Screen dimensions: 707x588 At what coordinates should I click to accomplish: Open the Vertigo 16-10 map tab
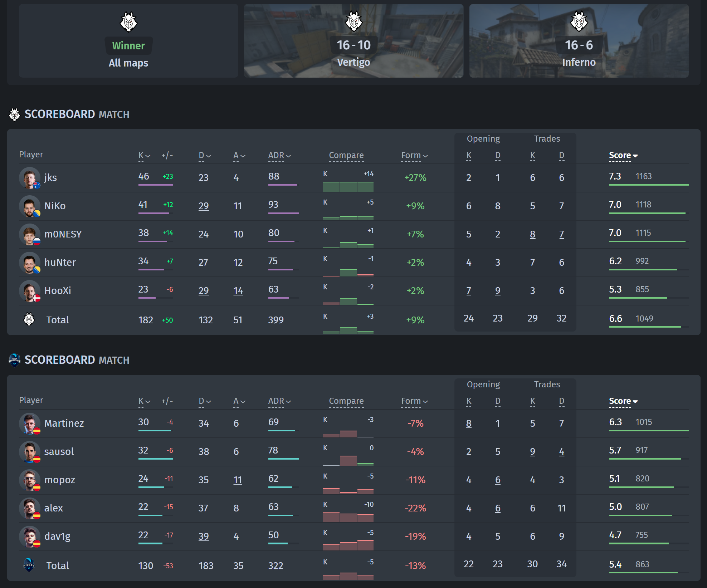353,41
